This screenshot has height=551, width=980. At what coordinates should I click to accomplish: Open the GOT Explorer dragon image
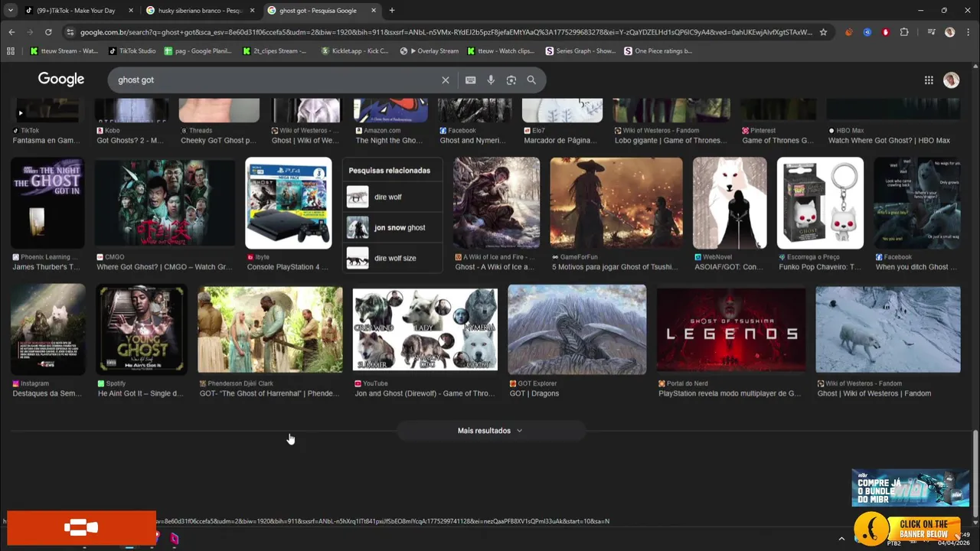pos(577,329)
